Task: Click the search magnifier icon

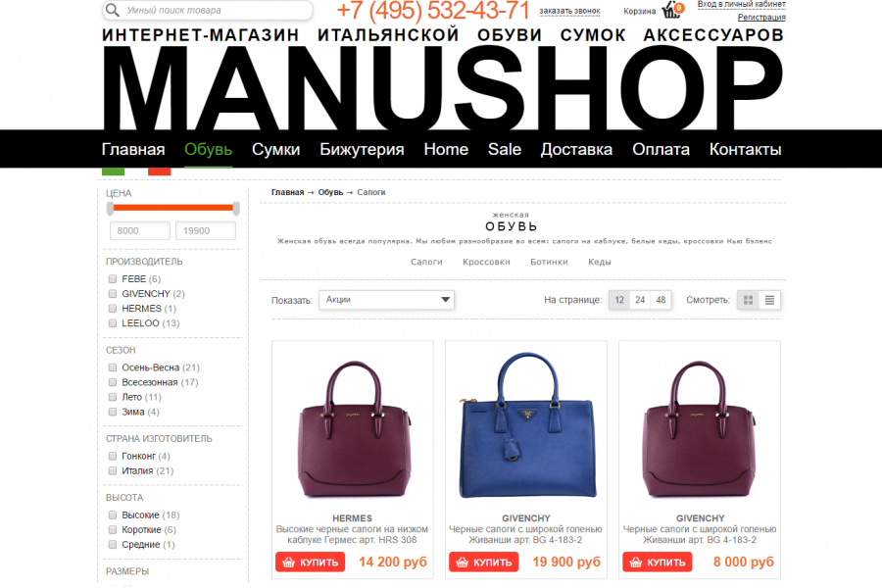Action: 113,10
